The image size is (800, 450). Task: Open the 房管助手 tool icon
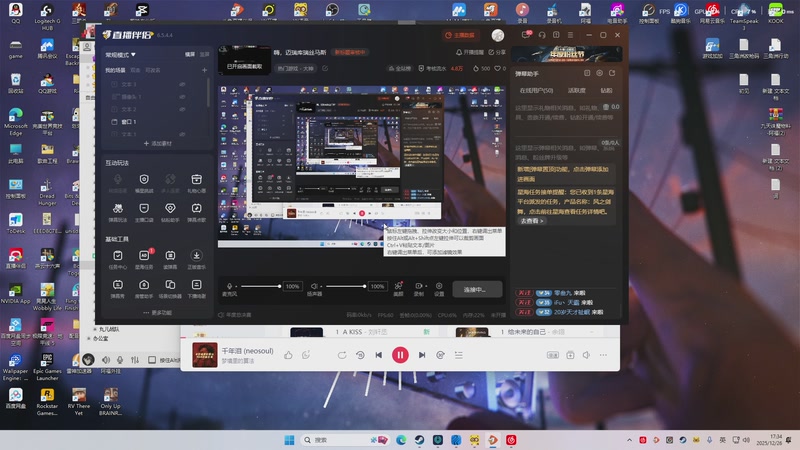[x=144, y=285]
